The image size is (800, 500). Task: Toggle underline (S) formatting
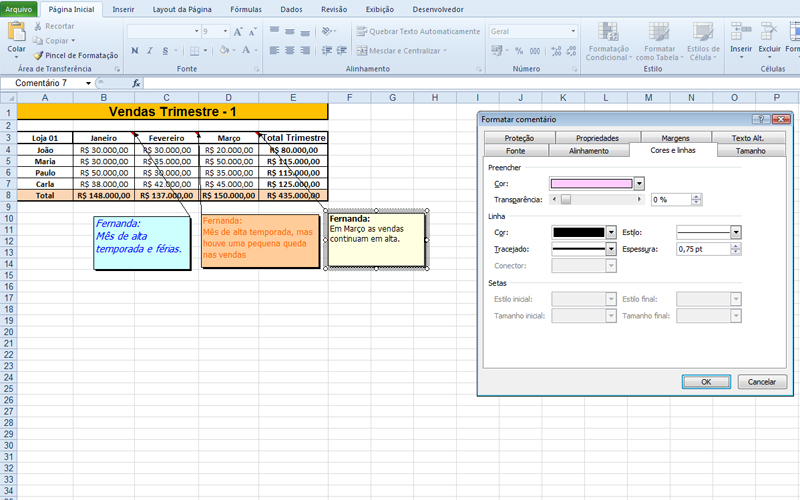pos(165,51)
